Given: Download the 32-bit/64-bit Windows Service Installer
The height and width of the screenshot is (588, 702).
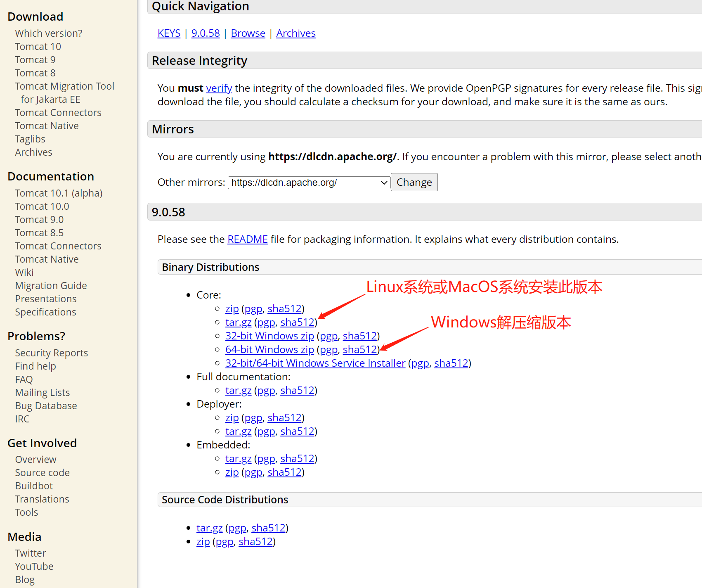Looking at the screenshot, I should coord(315,363).
